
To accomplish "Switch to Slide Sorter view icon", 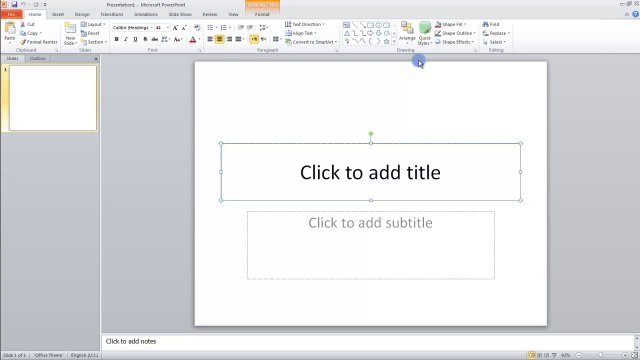I will coord(539,355).
